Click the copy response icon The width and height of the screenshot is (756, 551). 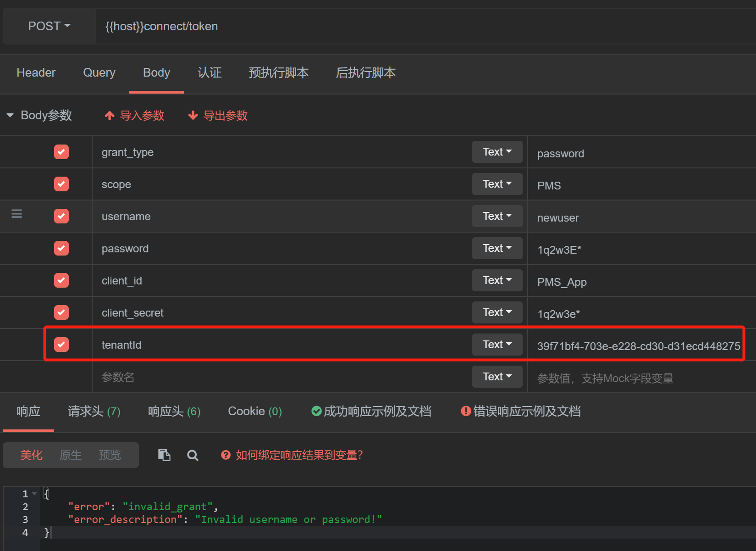click(x=164, y=455)
